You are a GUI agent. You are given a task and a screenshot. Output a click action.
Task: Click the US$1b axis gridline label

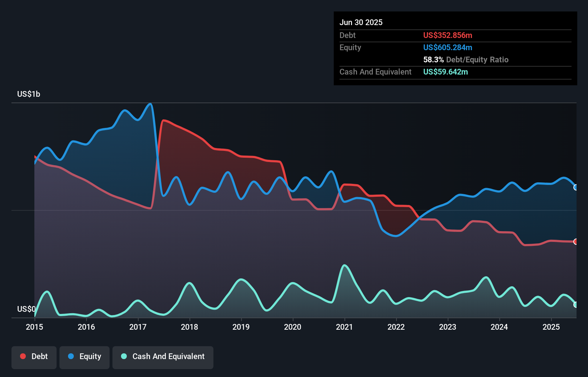[29, 94]
